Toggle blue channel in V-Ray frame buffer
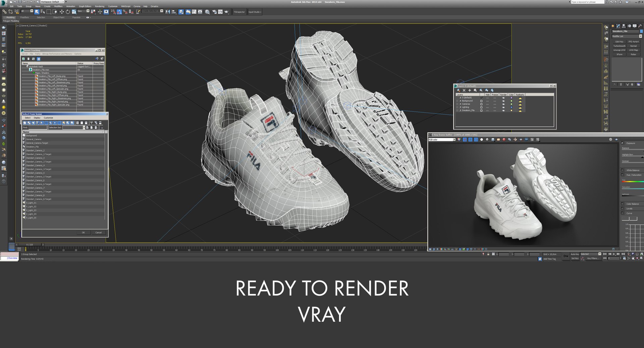The image size is (644, 348). (x=476, y=140)
